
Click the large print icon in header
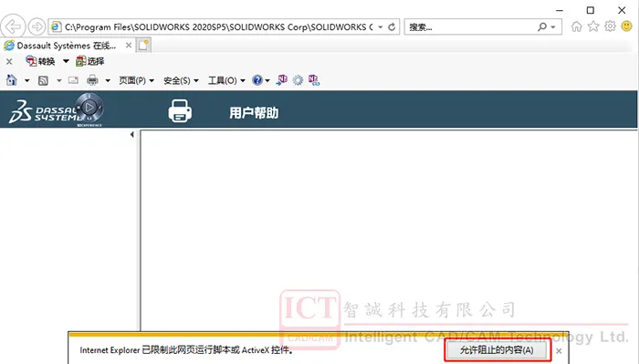[180, 110]
